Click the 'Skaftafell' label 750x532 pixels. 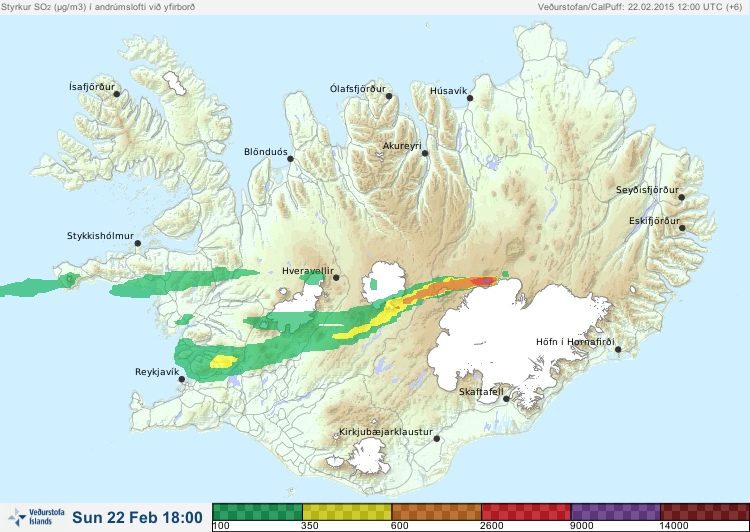[x=481, y=392]
